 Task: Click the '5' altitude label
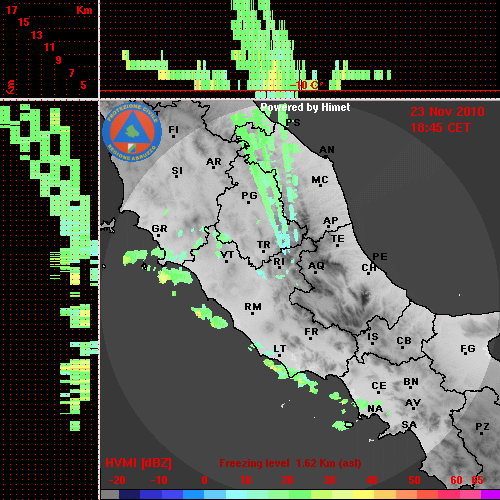click(x=83, y=85)
